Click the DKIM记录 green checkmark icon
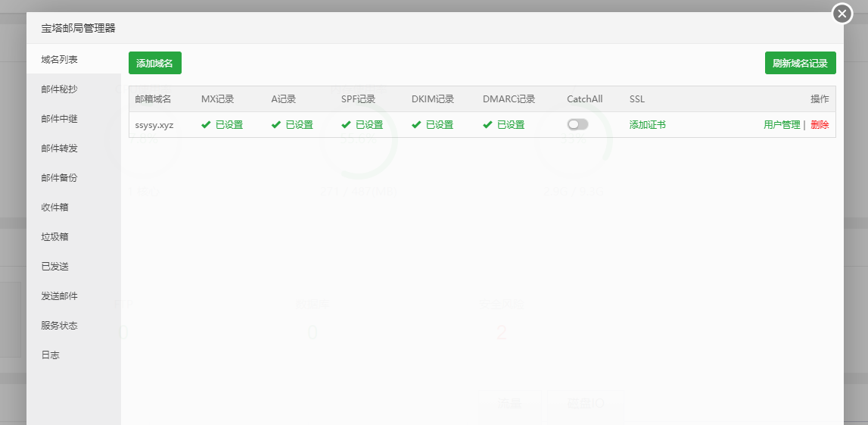This screenshot has width=868, height=425. point(416,125)
